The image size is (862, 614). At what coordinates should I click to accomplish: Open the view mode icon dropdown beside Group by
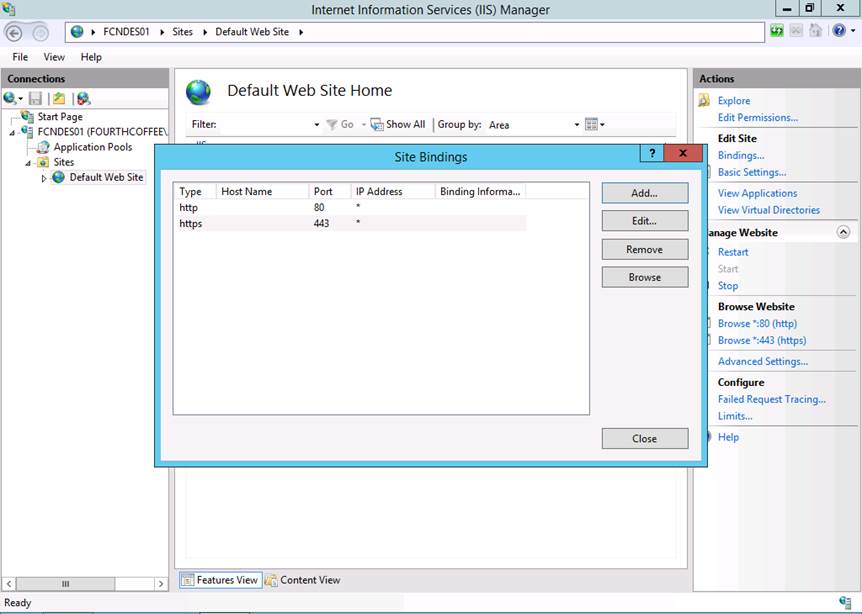594,125
